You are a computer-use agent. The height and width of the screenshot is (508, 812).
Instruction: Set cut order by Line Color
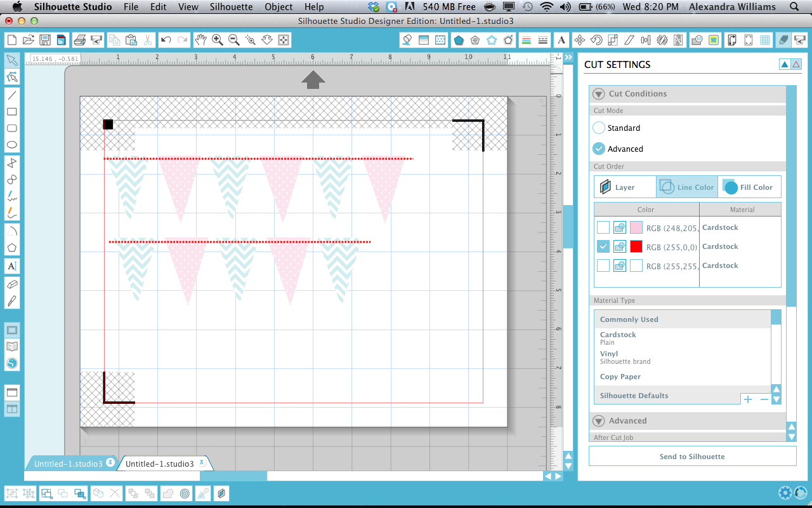(x=687, y=187)
